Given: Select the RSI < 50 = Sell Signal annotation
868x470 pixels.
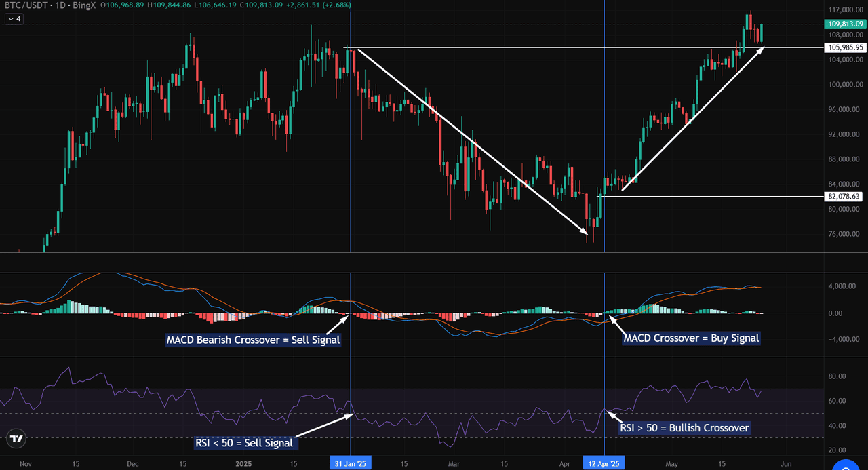Looking at the screenshot, I should click(244, 443).
